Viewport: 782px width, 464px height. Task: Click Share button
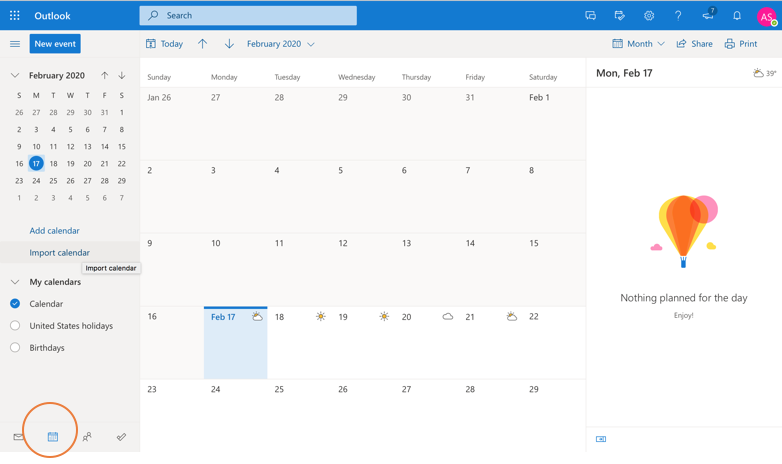(694, 44)
